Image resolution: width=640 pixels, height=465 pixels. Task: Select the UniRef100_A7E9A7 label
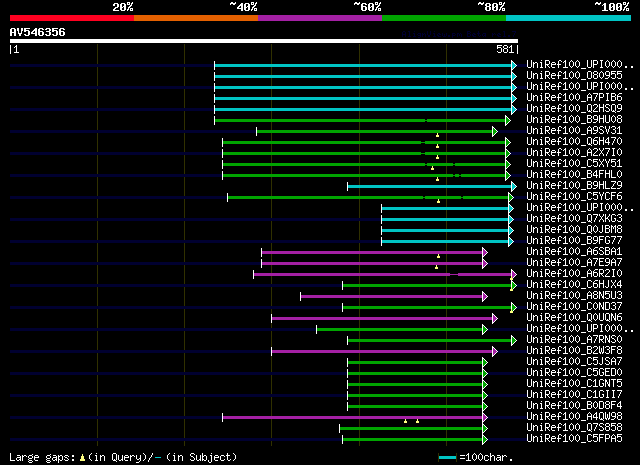tap(574, 263)
